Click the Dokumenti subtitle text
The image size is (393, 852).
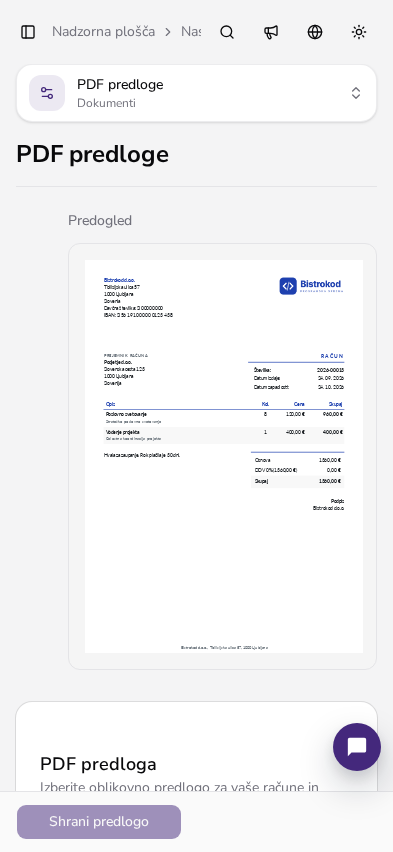[107, 103]
